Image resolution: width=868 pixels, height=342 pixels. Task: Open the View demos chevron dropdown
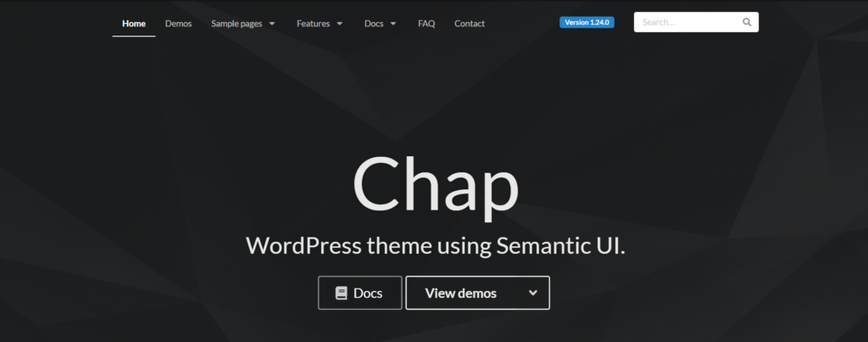click(533, 293)
